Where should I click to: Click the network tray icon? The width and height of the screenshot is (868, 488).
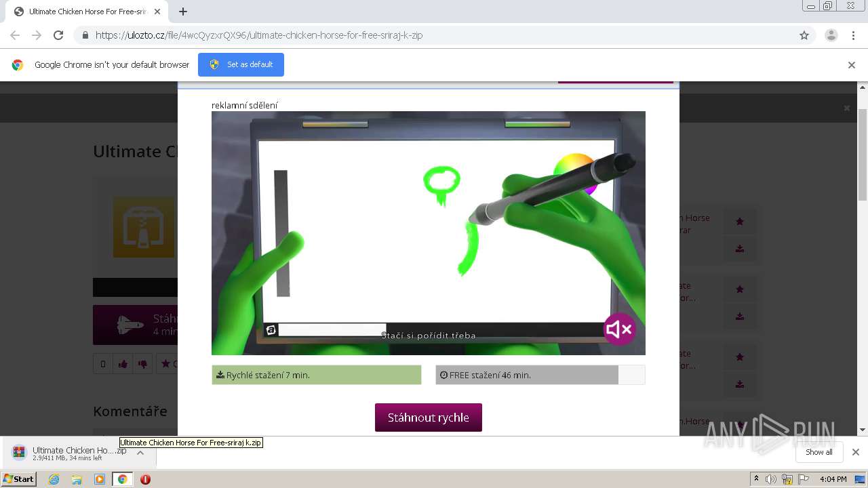[x=787, y=479]
